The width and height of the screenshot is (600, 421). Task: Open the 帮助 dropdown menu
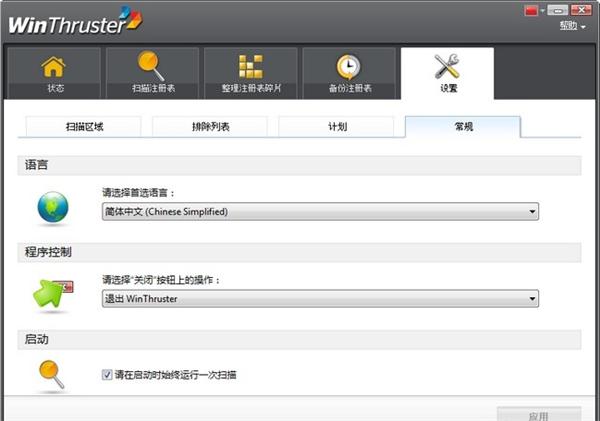[573, 26]
